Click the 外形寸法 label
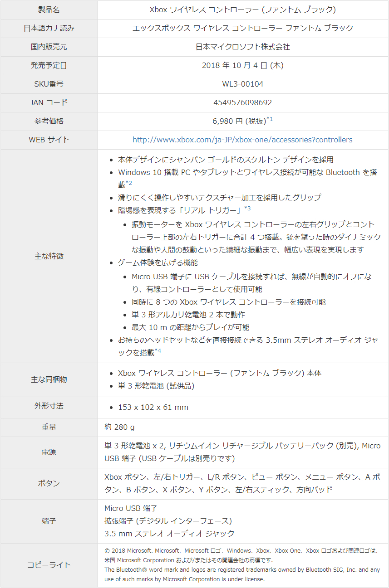Image resolution: width=389 pixels, height=588 pixels. [x=49, y=406]
